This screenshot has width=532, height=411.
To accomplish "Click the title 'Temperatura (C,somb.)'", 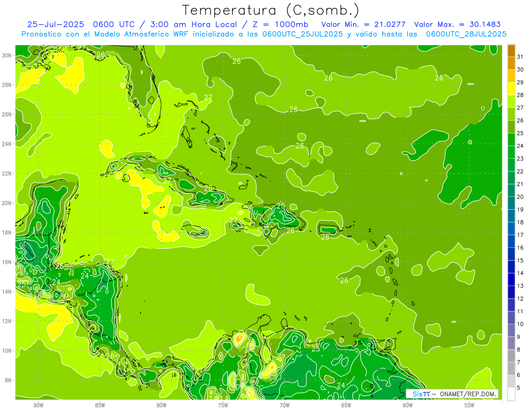I will pyautogui.click(x=271, y=10).
